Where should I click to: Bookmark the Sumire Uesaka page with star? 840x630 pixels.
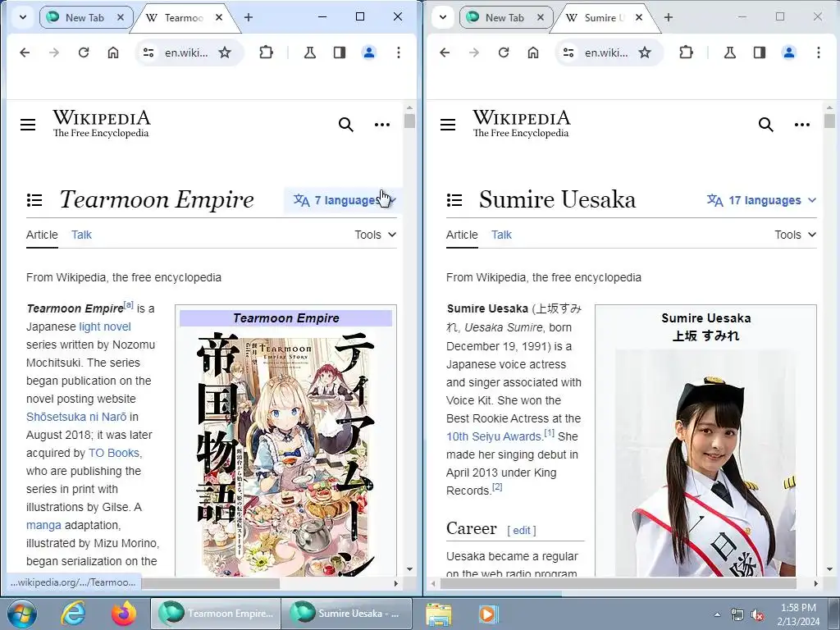click(x=645, y=52)
